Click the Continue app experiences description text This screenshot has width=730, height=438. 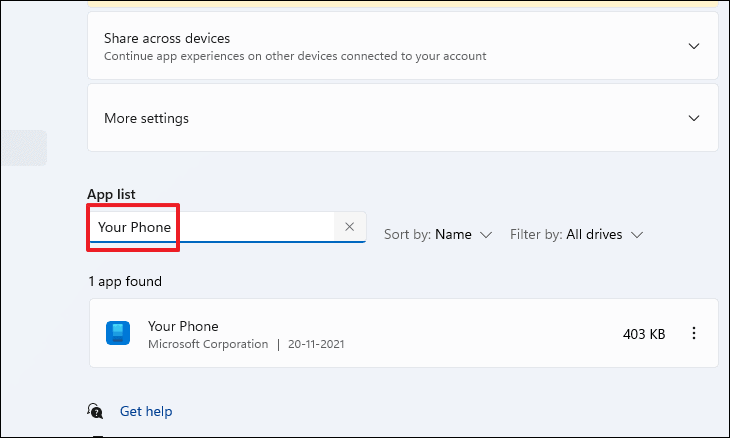[x=295, y=56]
